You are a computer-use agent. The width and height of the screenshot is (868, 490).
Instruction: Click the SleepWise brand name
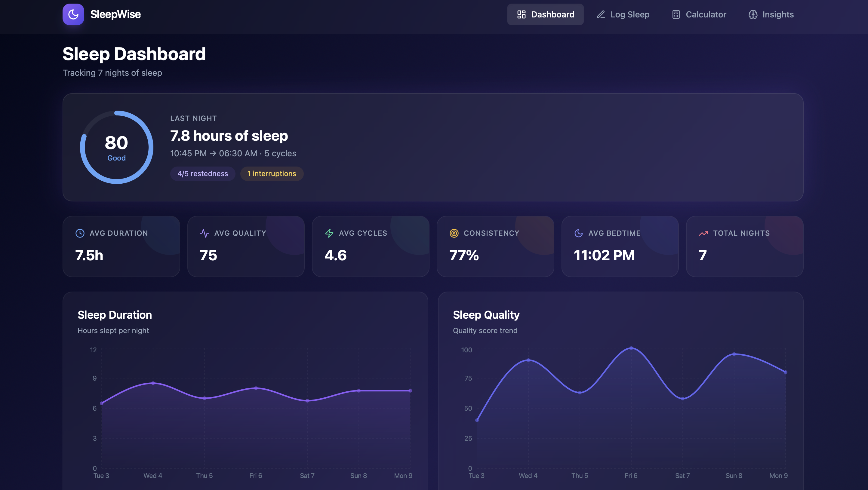click(115, 14)
